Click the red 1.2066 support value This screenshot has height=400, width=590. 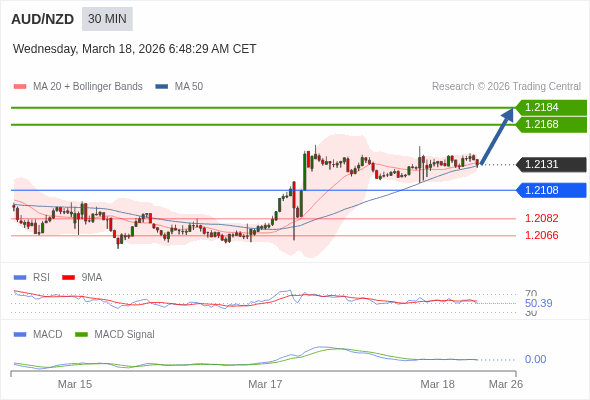pyautogui.click(x=541, y=235)
